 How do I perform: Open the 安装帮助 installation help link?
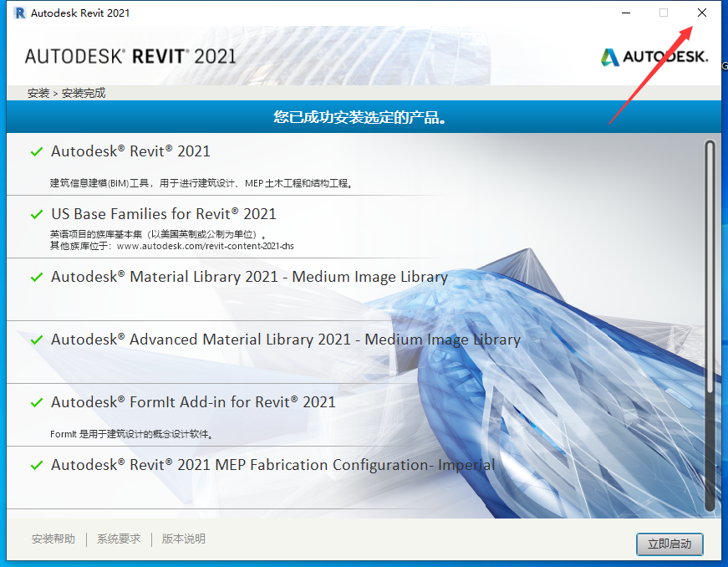(x=53, y=539)
